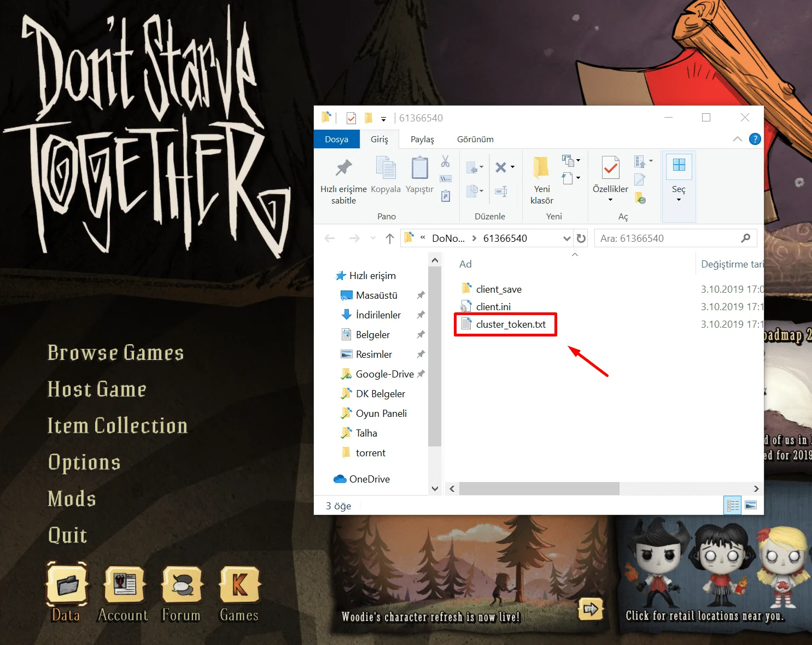812x645 pixels.
Task: Switch to the Giriş tab
Action: point(379,139)
